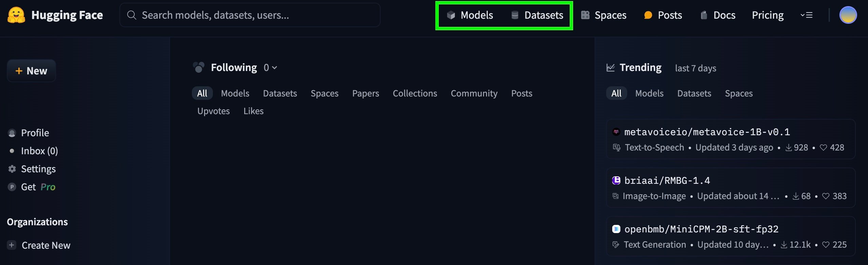Open Posts from the top navbar
The image size is (868, 265).
coord(663,15)
